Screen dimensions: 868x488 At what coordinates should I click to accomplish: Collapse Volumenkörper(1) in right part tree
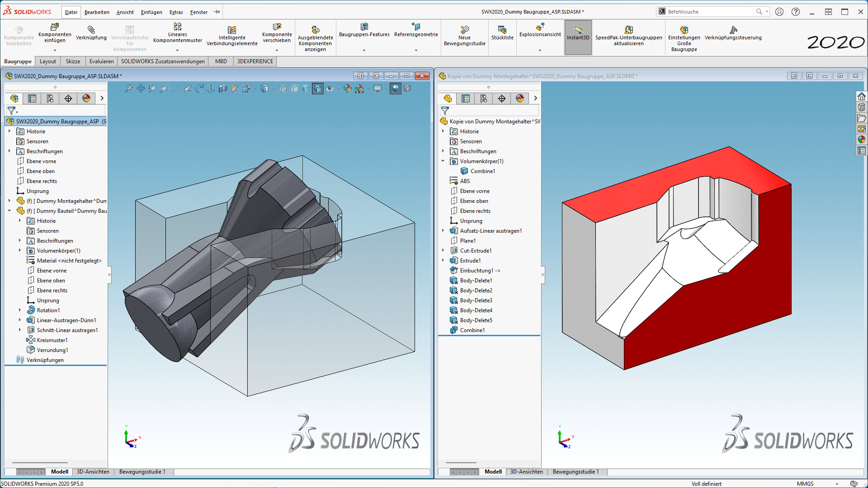click(x=443, y=161)
